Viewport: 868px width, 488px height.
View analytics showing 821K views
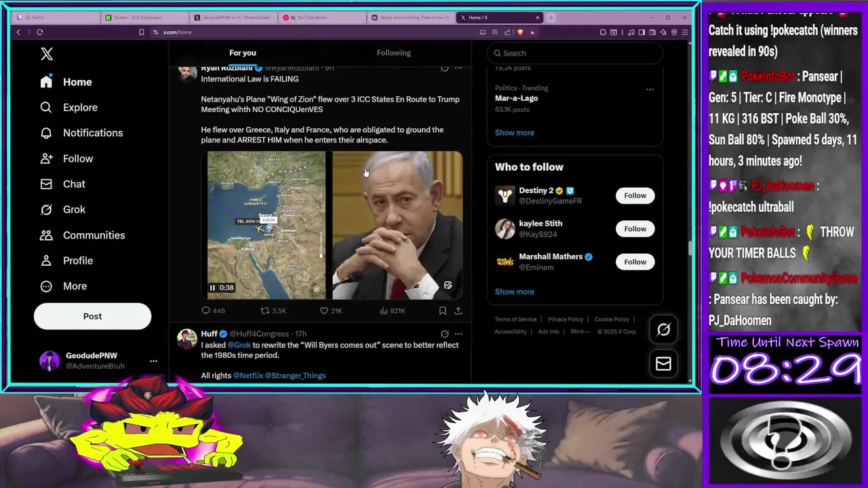click(x=392, y=310)
